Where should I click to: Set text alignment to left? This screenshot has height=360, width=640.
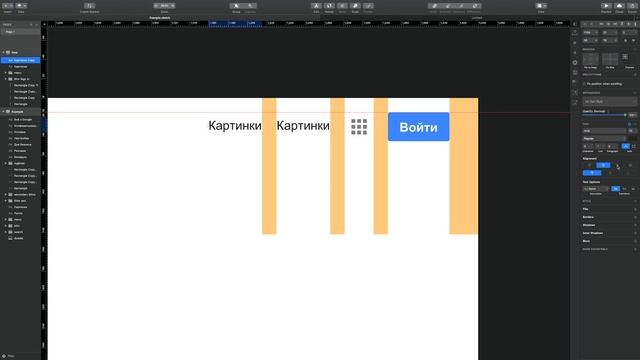[589, 165]
